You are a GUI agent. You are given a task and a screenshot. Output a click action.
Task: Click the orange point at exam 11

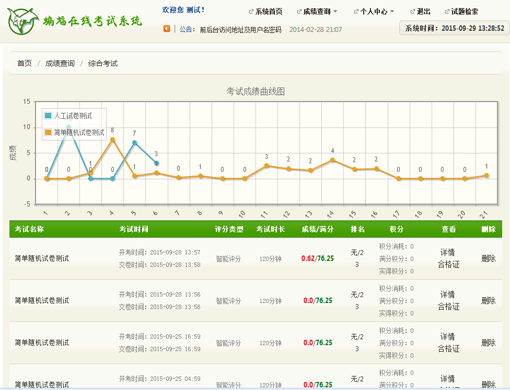coord(266,166)
